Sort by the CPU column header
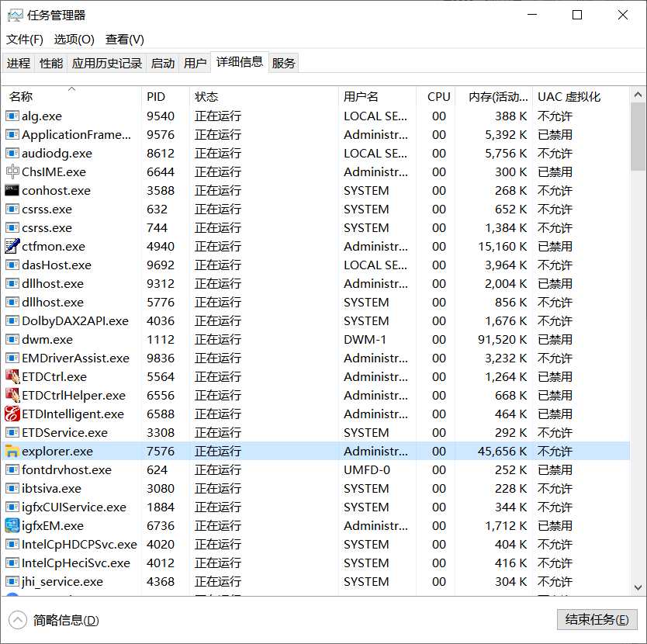647x644 pixels. point(436,96)
